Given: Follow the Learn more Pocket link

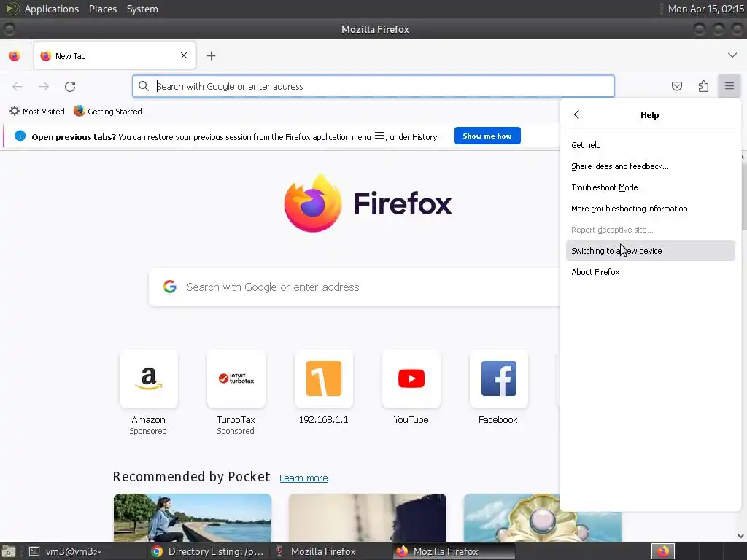Looking at the screenshot, I should [x=303, y=478].
